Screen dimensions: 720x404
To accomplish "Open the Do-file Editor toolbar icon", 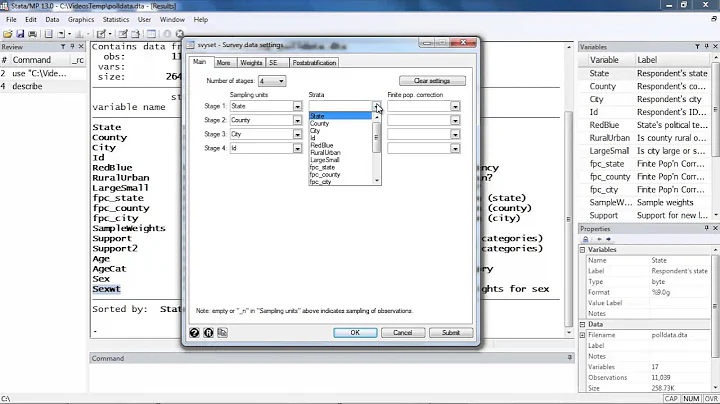I will [101, 34].
